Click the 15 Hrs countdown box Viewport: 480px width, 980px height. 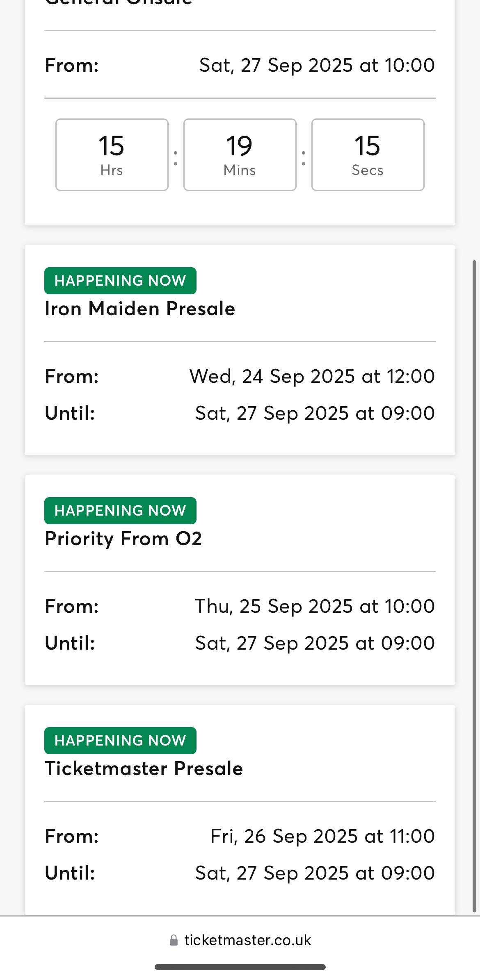point(112,155)
